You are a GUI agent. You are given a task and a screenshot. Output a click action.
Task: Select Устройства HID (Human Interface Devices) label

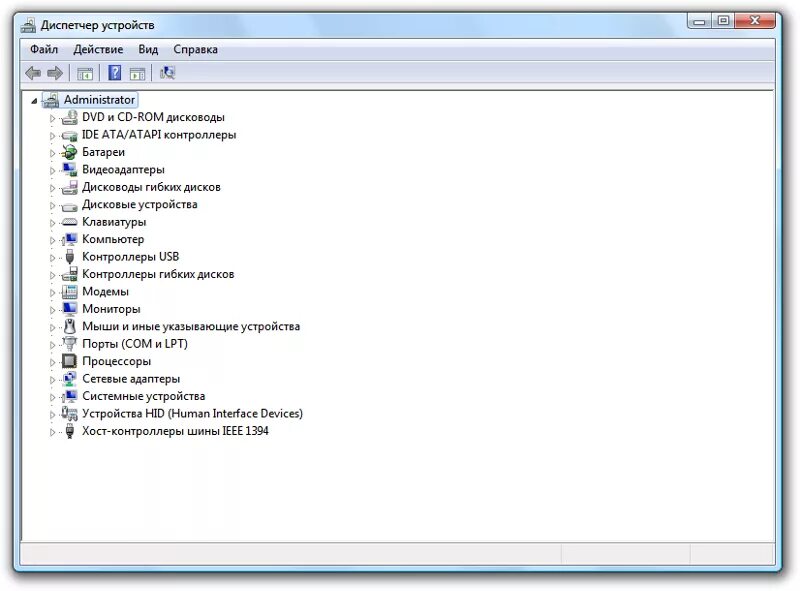193,413
